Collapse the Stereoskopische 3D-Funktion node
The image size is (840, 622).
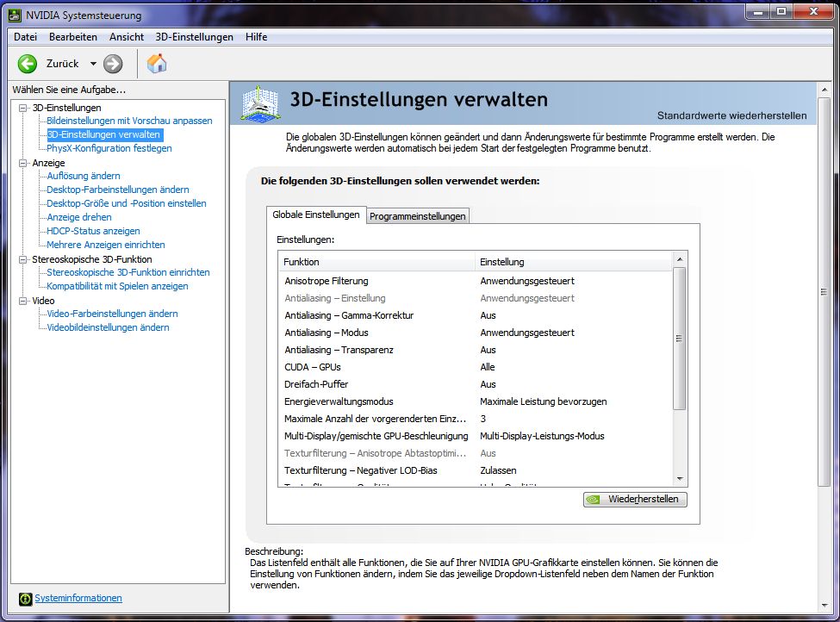(x=22, y=259)
